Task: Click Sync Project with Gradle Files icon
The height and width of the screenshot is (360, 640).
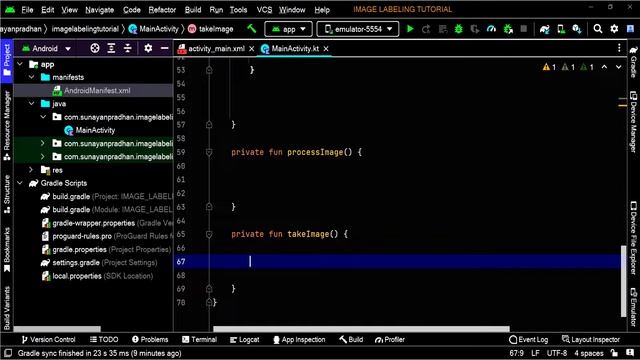Action: [x=544, y=29]
